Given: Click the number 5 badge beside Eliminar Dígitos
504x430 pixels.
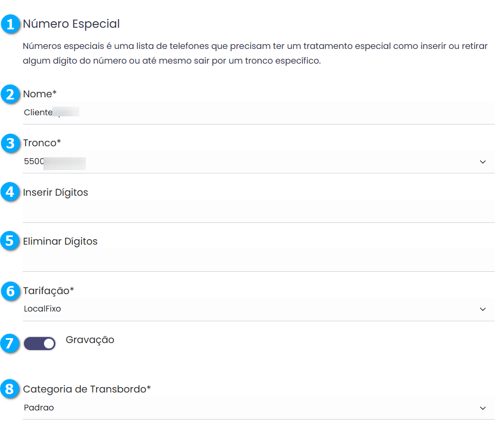Looking at the screenshot, I should (10, 241).
